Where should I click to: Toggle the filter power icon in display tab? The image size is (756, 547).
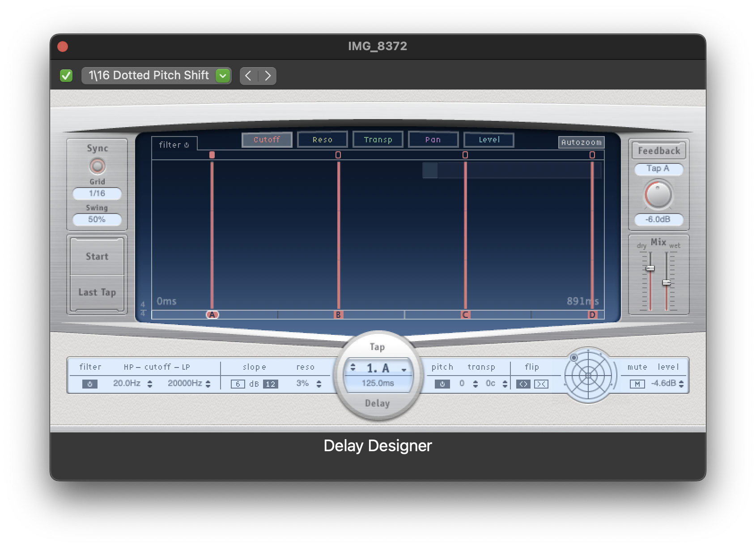coord(187,145)
